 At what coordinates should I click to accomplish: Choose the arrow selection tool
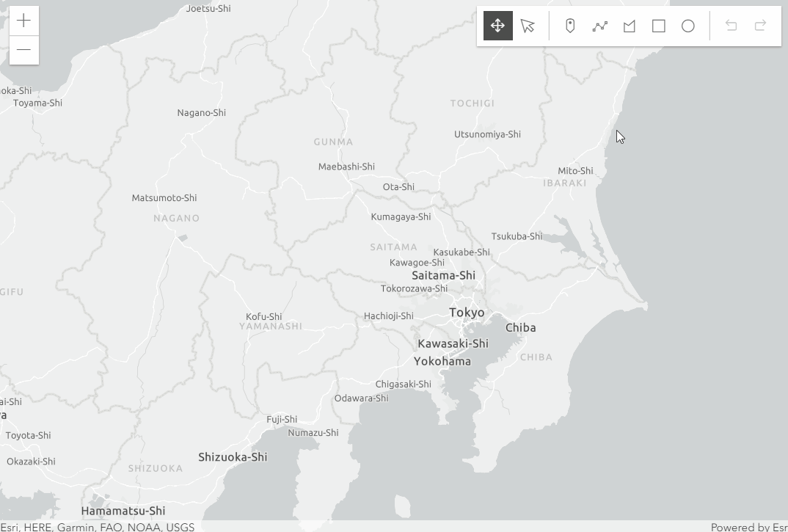[x=528, y=26]
